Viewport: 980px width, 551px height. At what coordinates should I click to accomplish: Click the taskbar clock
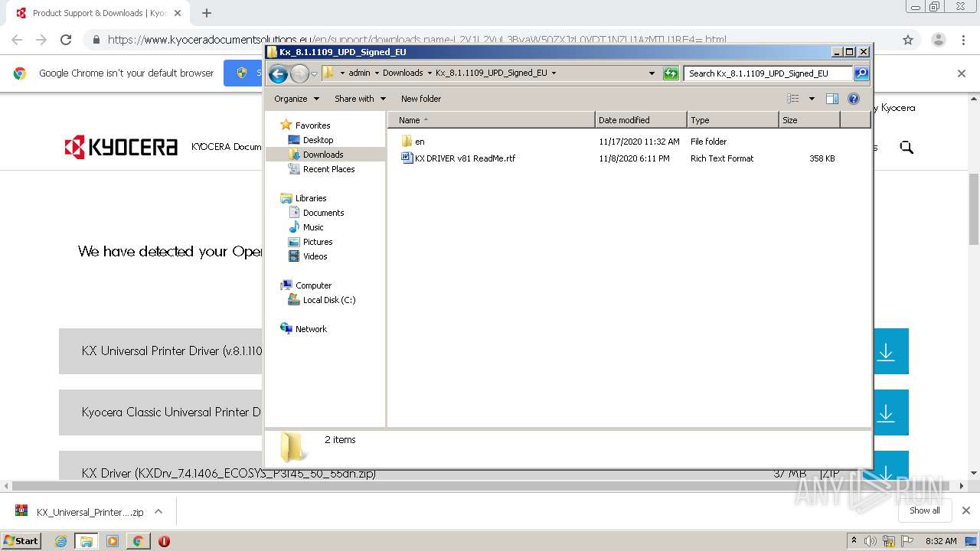pyautogui.click(x=941, y=541)
